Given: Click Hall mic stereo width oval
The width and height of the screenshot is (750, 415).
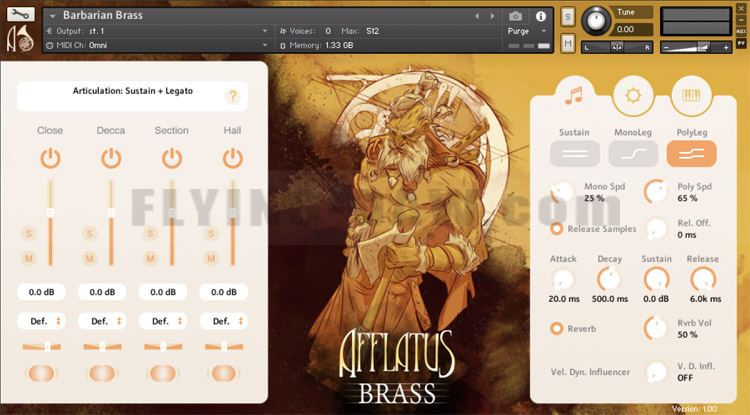Looking at the screenshot, I should point(224,373).
